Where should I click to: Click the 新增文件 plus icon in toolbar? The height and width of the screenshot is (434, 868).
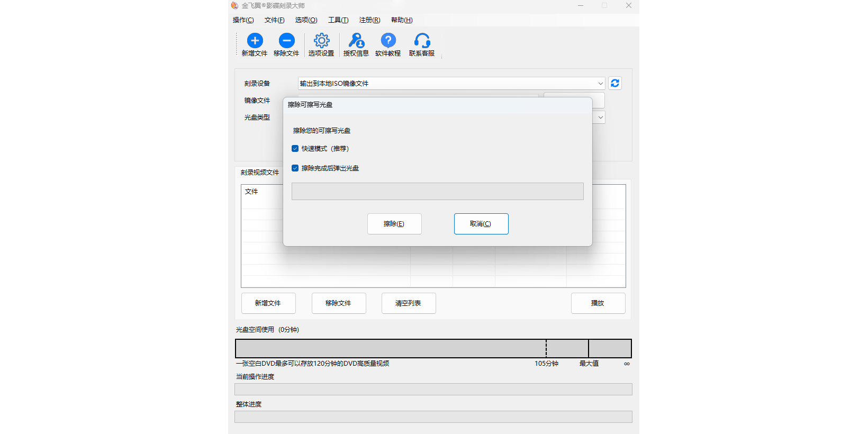(x=255, y=41)
